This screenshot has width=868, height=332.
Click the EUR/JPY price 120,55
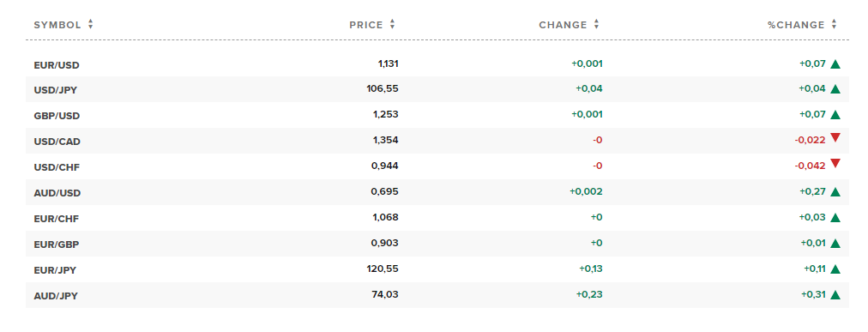click(383, 269)
